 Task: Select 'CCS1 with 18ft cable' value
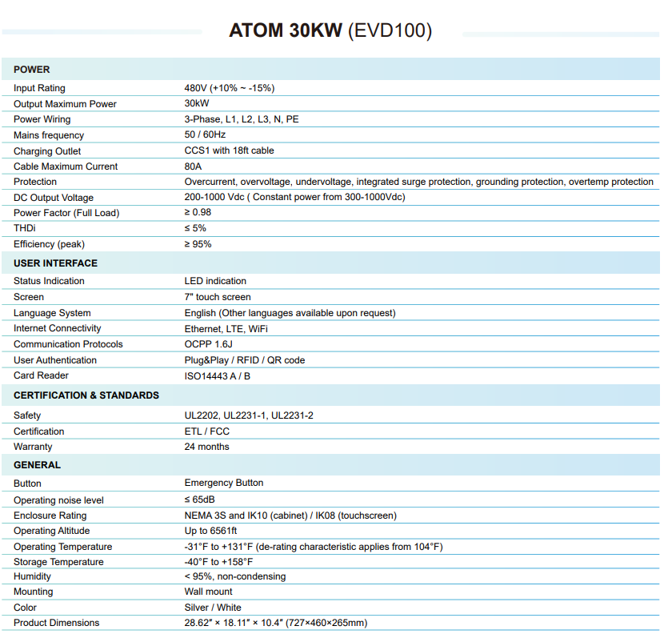tap(229, 150)
